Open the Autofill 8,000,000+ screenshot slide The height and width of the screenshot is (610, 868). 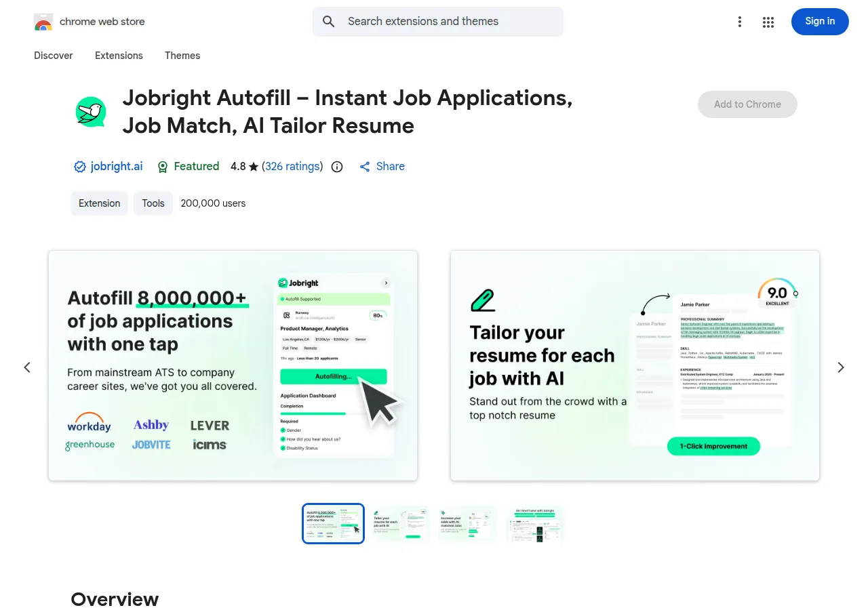tap(233, 366)
